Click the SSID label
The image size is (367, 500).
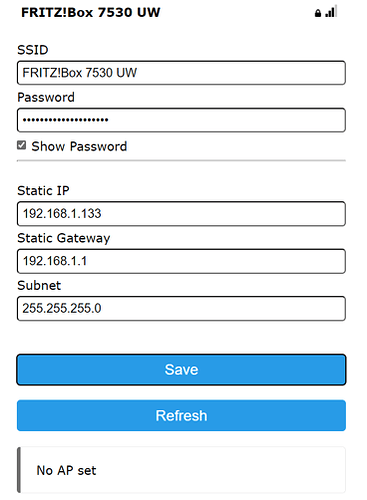(x=33, y=50)
